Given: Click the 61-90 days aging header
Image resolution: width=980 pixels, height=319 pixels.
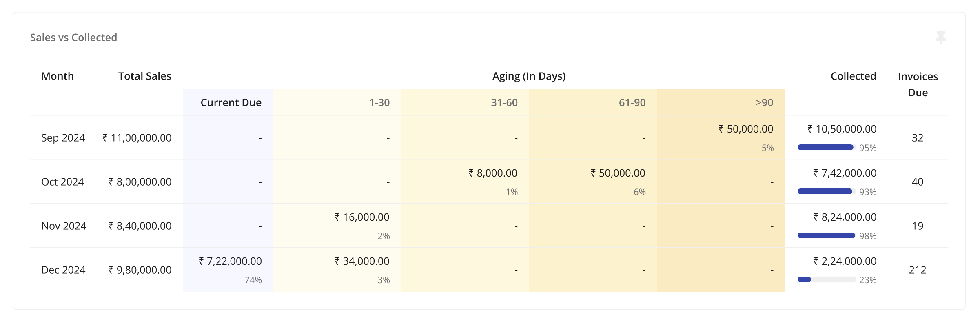Looking at the screenshot, I should (632, 102).
